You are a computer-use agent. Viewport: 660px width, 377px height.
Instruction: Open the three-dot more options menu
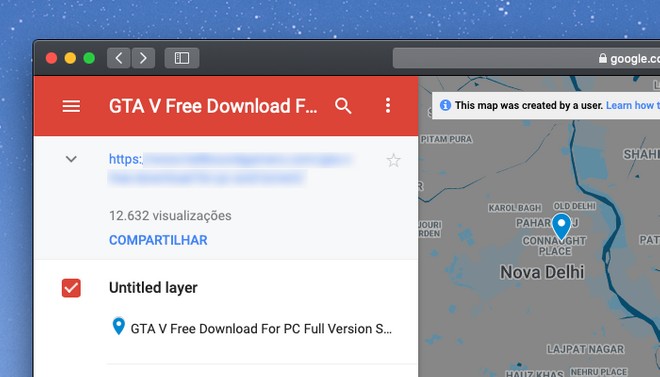pyautogui.click(x=388, y=106)
